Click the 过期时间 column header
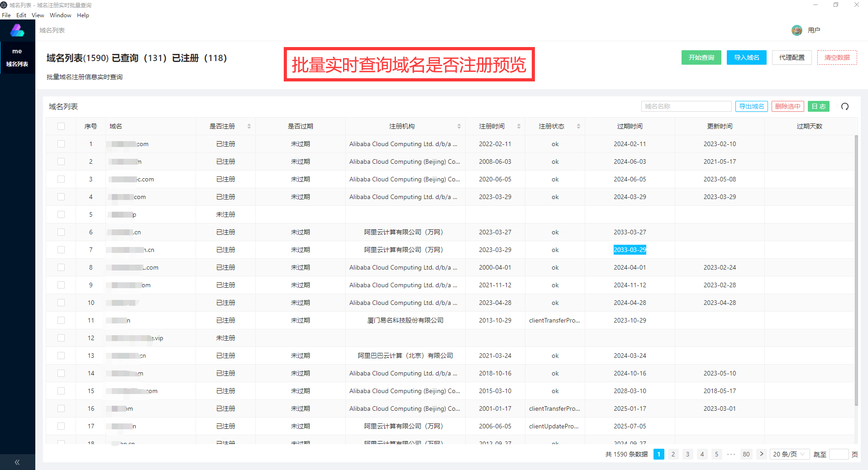Viewport: 868px width, 470px height. point(630,126)
